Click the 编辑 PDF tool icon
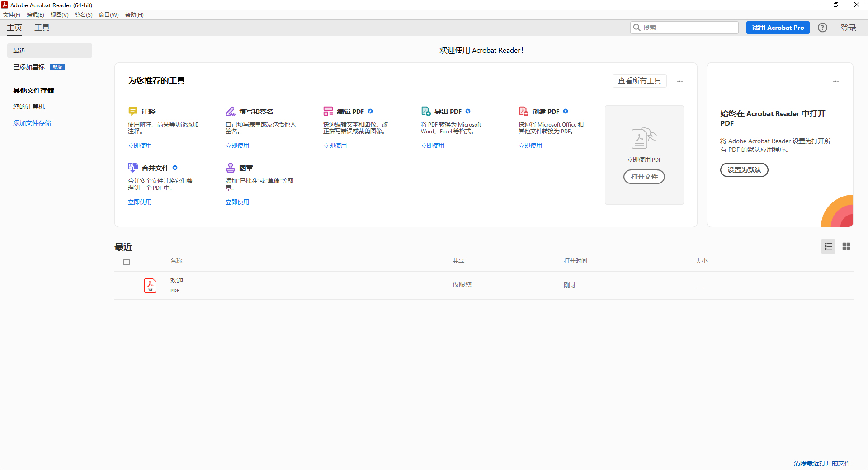The height and width of the screenshot is (470, 868). (328, 111)
